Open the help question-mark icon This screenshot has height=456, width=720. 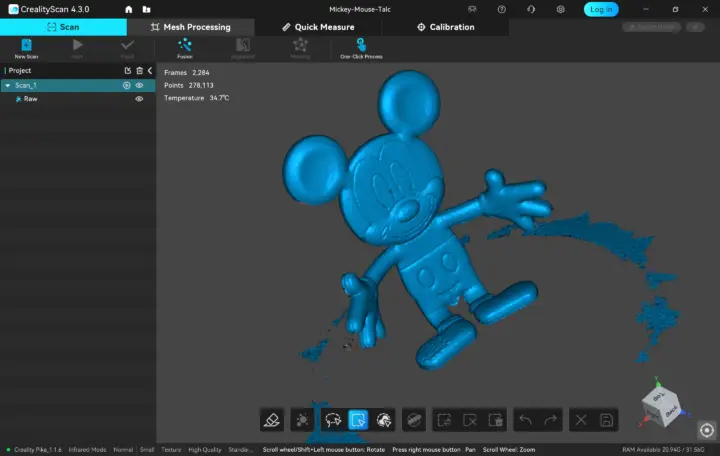[x=501, y=9]
